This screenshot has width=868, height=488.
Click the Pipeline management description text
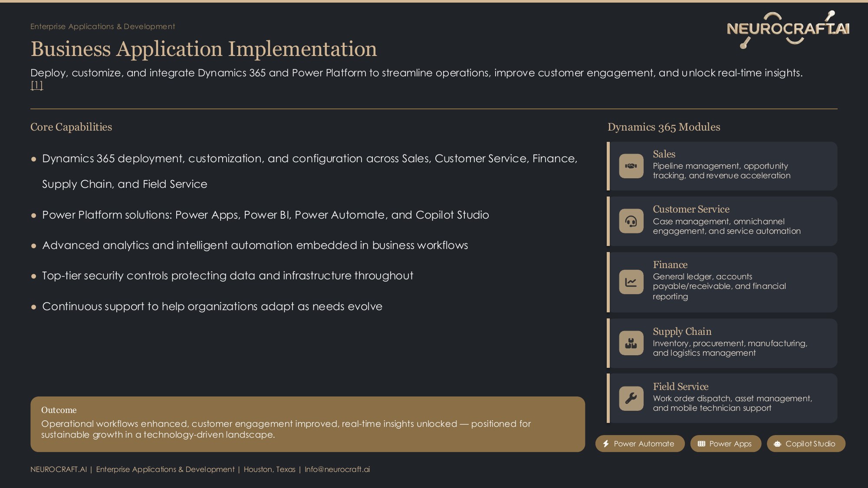point(721,171)
